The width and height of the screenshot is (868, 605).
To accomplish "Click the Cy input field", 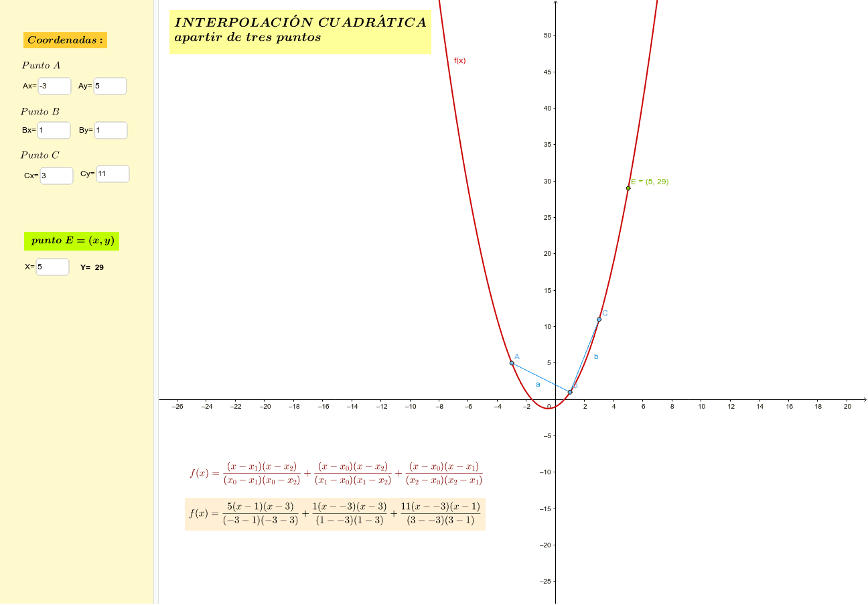I will (113, 174).
